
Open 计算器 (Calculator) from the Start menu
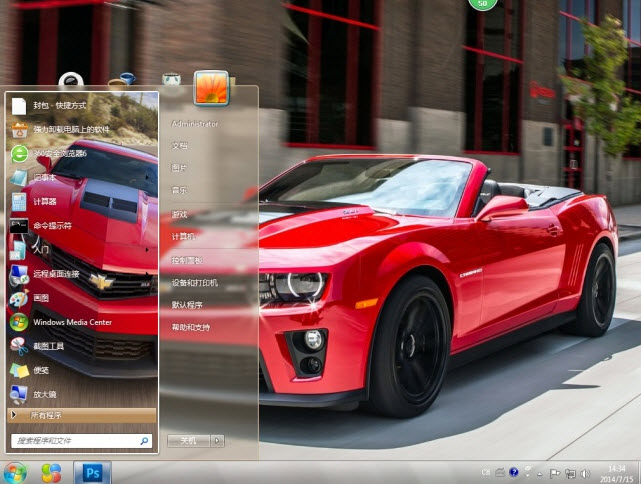[x=46, y=201]
